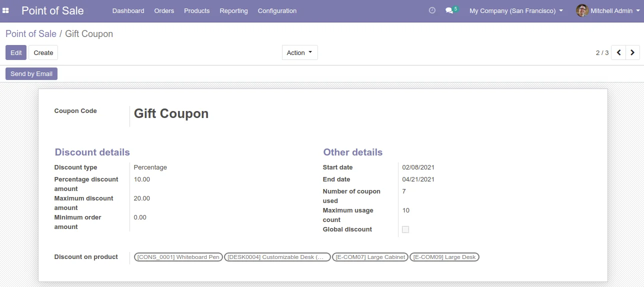Image resolution: width=644 pixels, height=287 pixels.
Task: Click Send by Email button
Action: click(31, 73)
